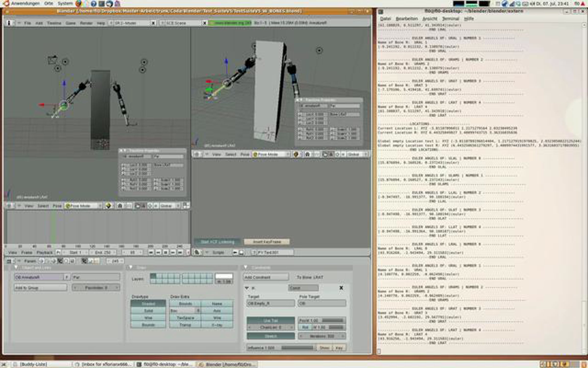Collapse the IK constraint expander triangle

247,288
